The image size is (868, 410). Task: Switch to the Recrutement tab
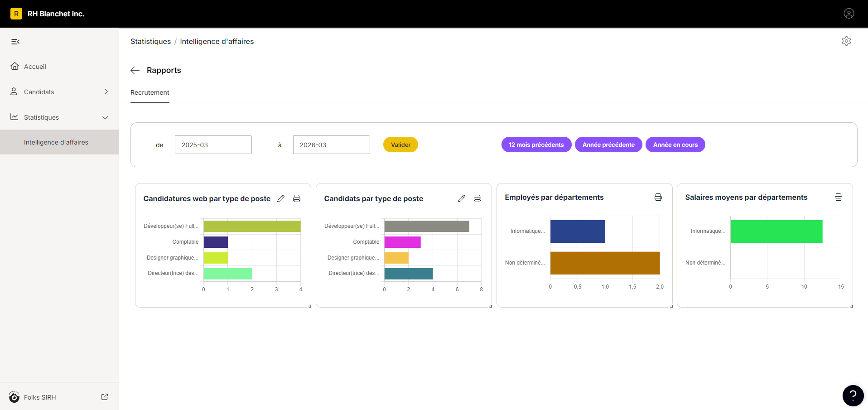(150, 92)
